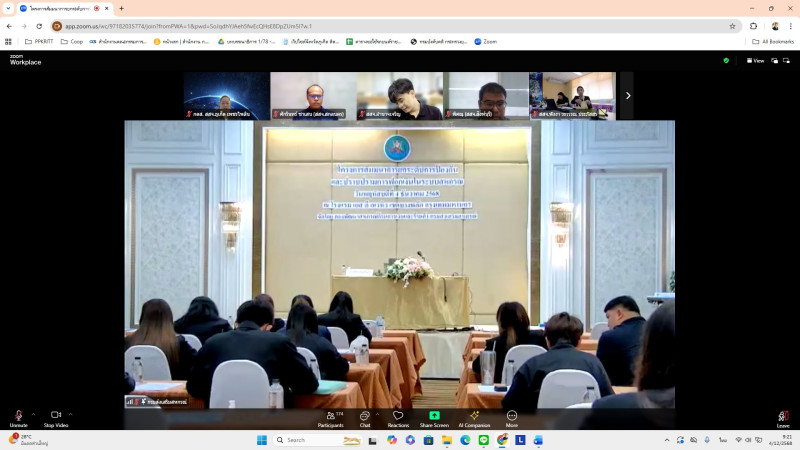The image size is (800, 450).
Task: Click the green encryption shield icon
Action: tap(726, 61)
